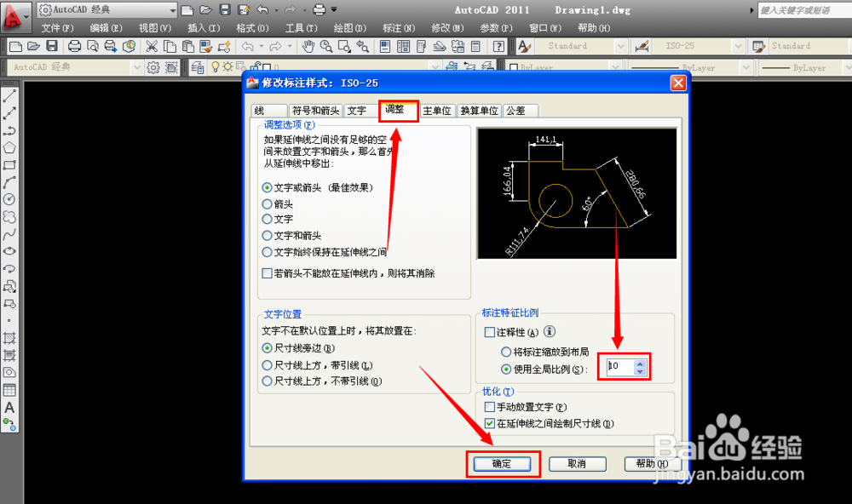Viewport: 852px width, 504px height.
Task: Select the Multiline Text A tool
Action: tap(9, 407)
